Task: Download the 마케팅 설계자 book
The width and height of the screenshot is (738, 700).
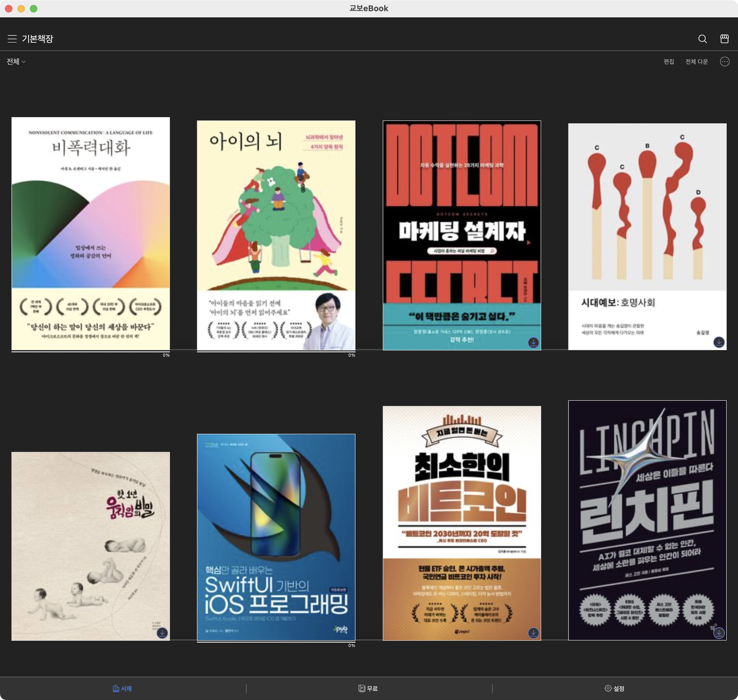Action: [x=533, y=342]
